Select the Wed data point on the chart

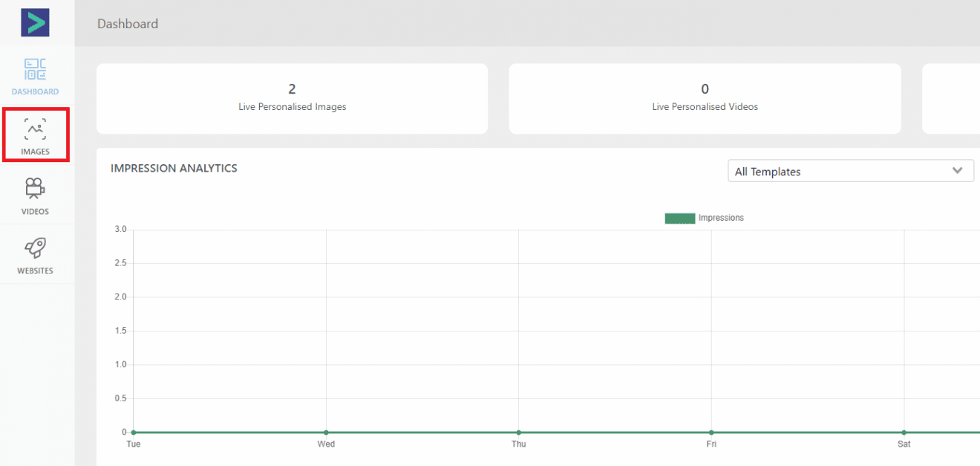click(326, 432)
